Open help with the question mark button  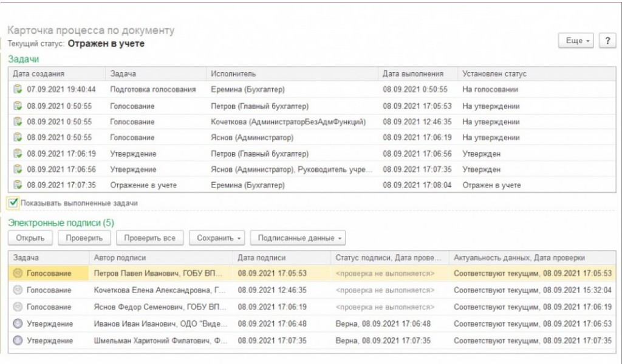(x=607, y=41)
